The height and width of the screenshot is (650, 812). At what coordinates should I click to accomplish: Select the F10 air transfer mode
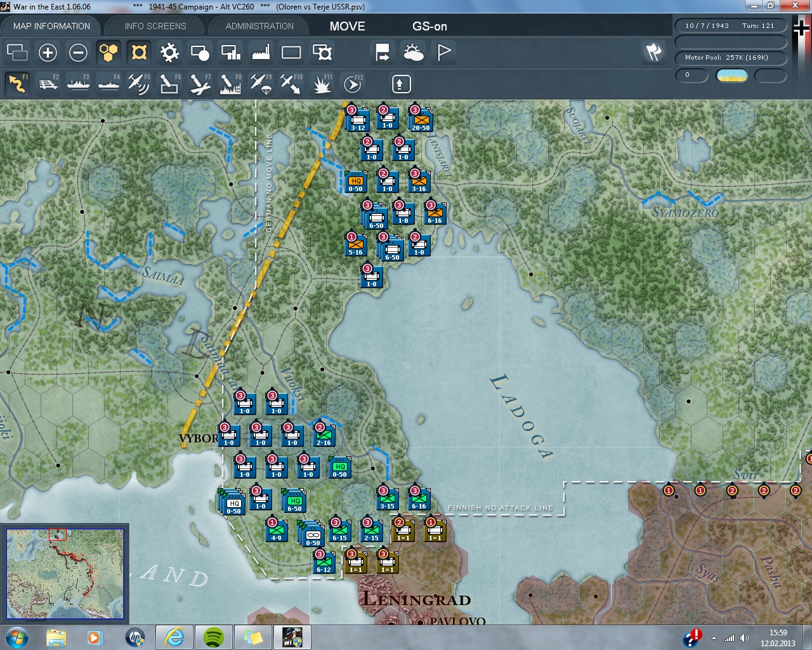291,84
